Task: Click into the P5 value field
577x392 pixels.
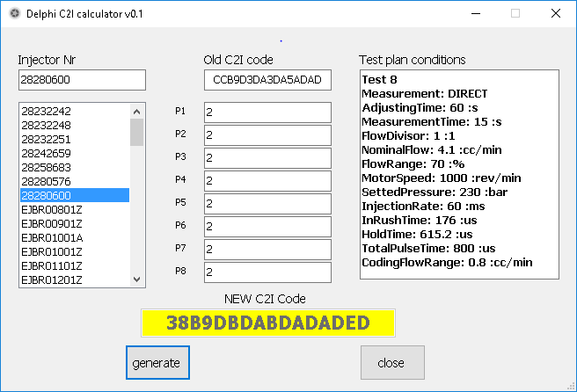Action: click(x=267, y=203)
